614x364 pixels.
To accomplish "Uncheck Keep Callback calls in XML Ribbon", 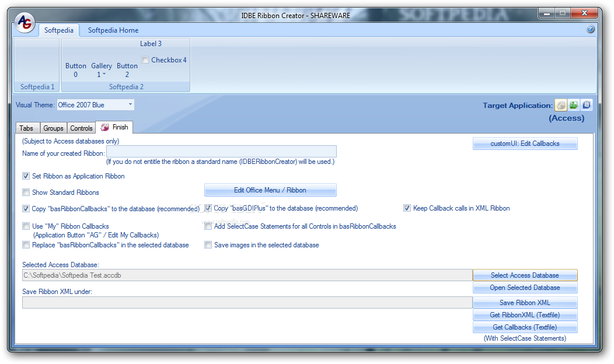I will (407, 208).
